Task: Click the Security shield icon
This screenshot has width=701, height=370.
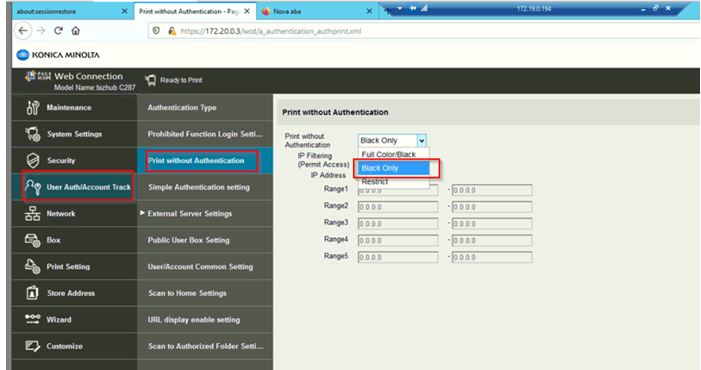Action: (x=33, y=160)
